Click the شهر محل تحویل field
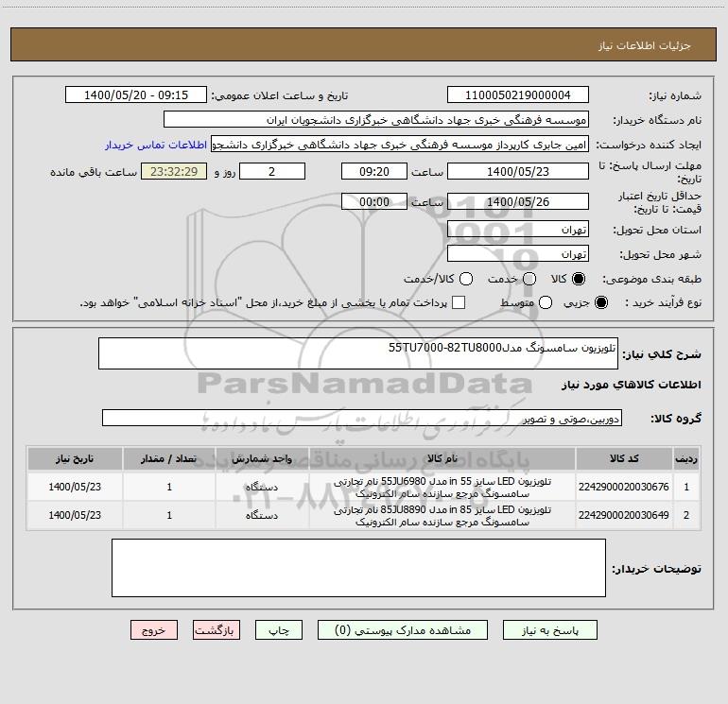The width and height of the screenshot is (728, 704). (x=518, y=254)
